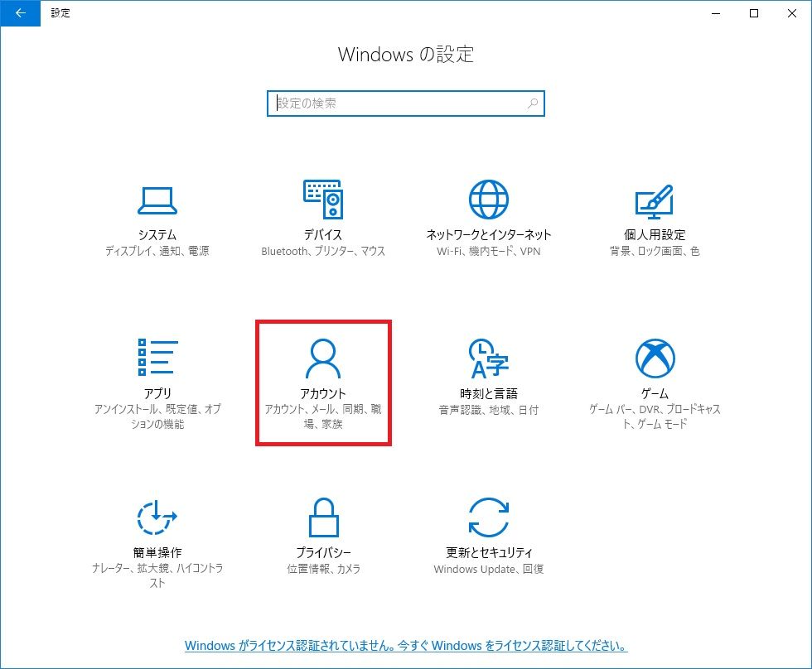Open the 個人用設定 paintbrush icon
Screen dimensions: 812x669
(x=655, y=201)
